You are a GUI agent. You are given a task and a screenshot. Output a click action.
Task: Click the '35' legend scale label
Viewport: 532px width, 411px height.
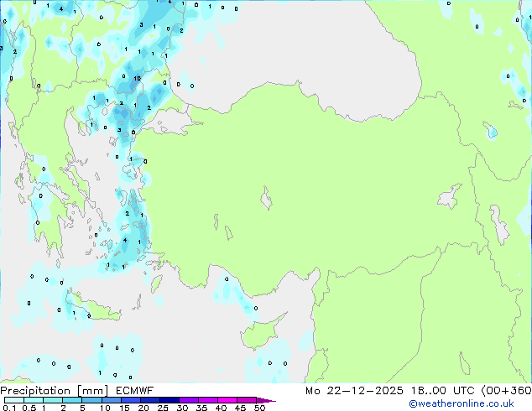coord(201,408)
